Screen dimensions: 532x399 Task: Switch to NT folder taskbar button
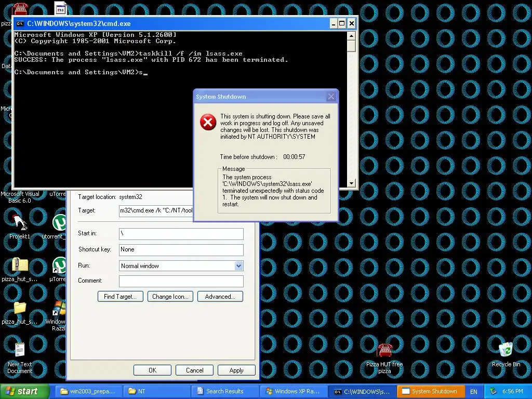point(156,391)
